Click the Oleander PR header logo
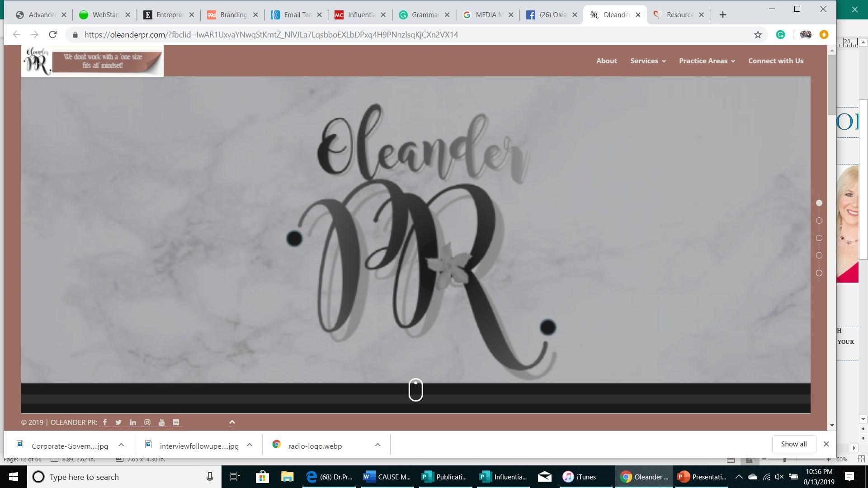This screenshot has height=488, width=868. 92,61
